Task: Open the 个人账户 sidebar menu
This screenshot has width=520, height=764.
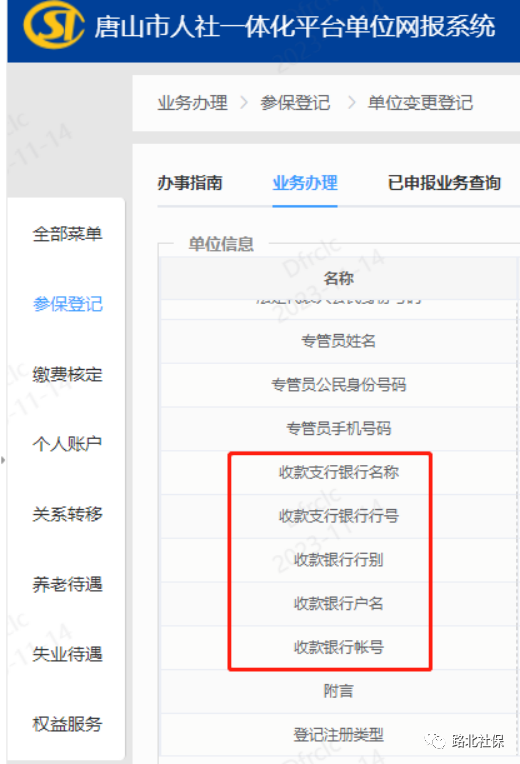Action: coord(67,444)
